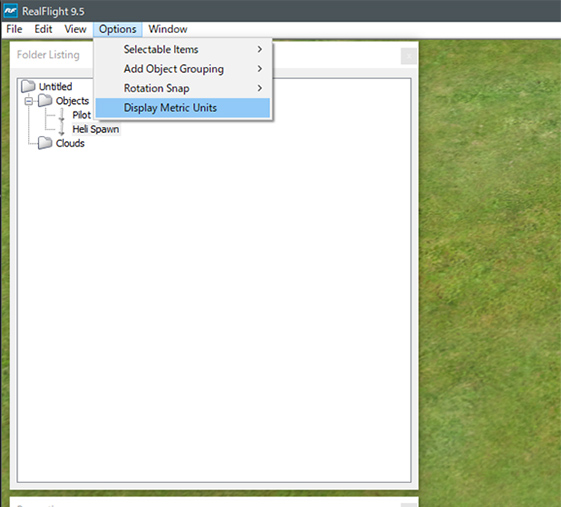Open the Rotation Snap submenu arrow
This screenshot has width=561, height=507.
pos(260,88)
